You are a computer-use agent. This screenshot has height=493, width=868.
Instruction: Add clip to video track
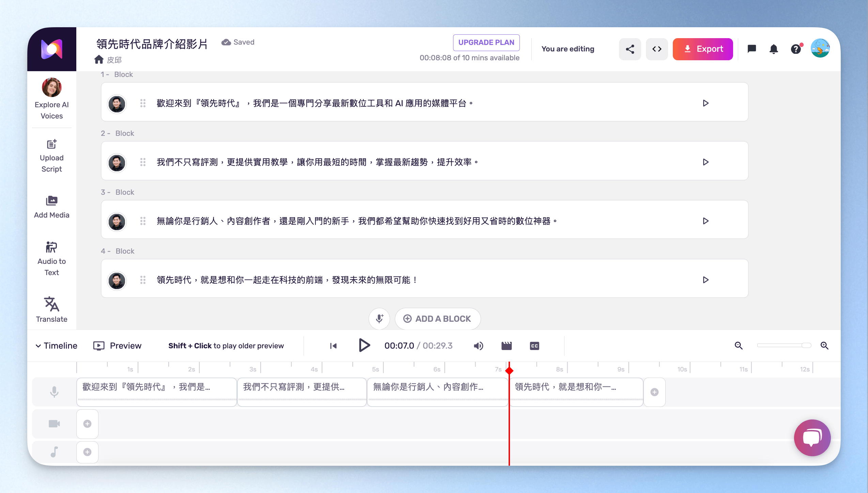88,424
